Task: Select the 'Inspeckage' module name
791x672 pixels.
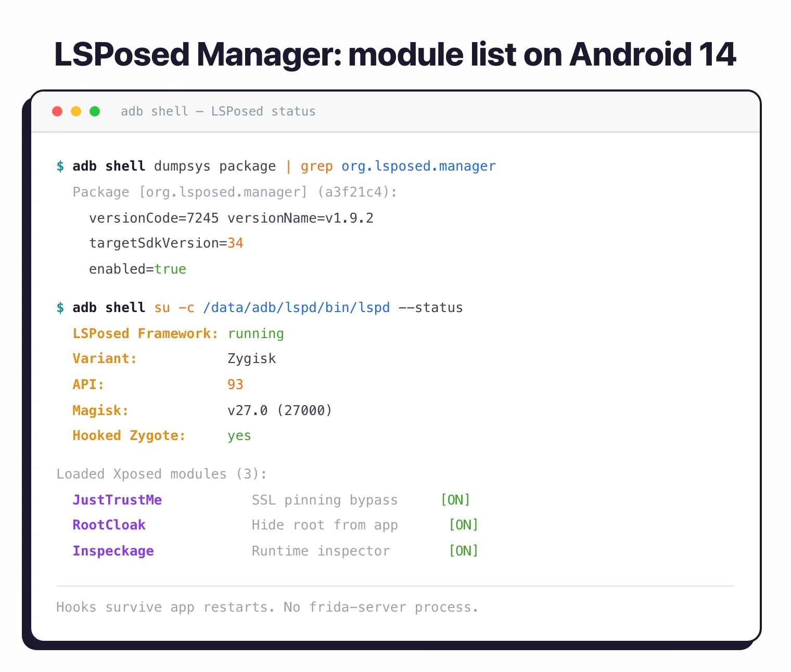Action: [x=113, y=551]
